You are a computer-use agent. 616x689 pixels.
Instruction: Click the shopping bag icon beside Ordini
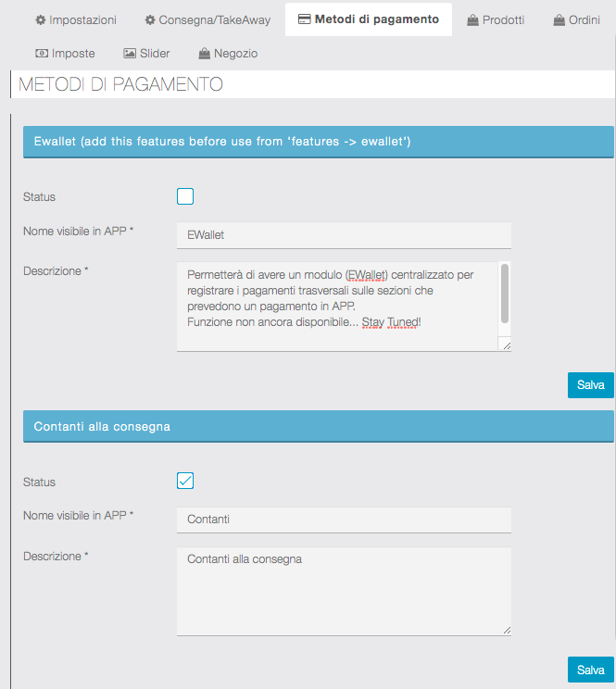click(x=559, y=19)
